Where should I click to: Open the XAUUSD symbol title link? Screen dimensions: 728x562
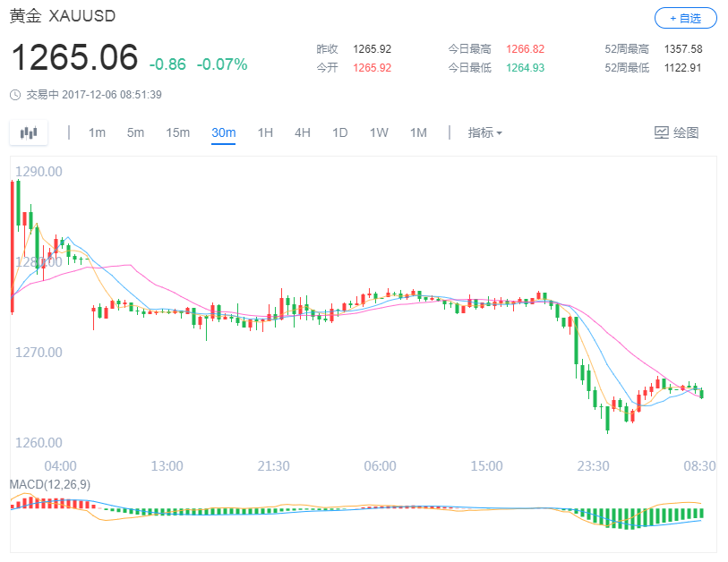point(61,16)
